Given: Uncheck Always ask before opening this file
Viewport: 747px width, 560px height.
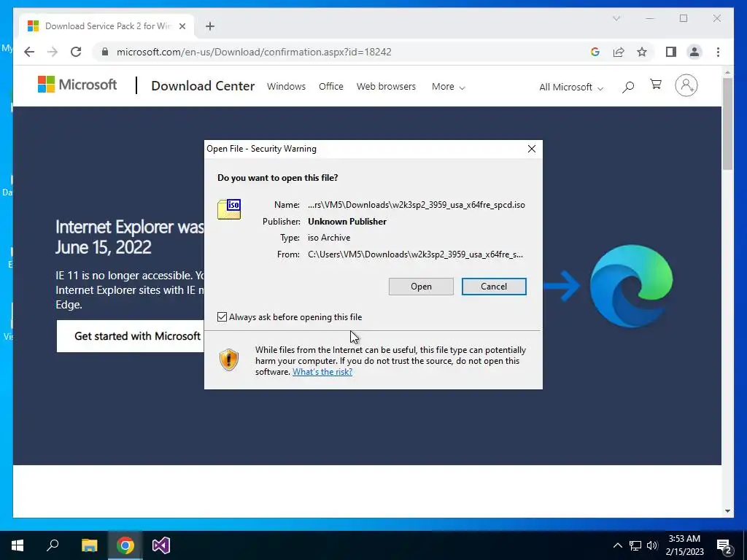Looking at the screenshot, I should [222, 316].
